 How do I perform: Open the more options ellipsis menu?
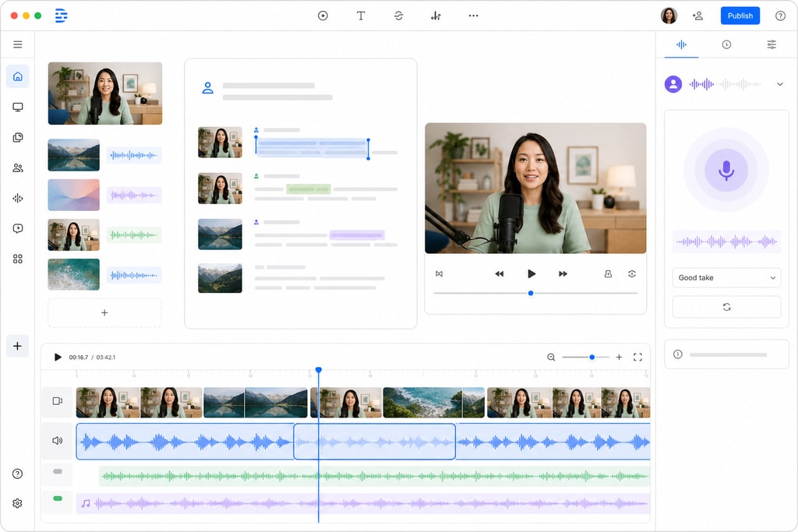pos(473,16)
